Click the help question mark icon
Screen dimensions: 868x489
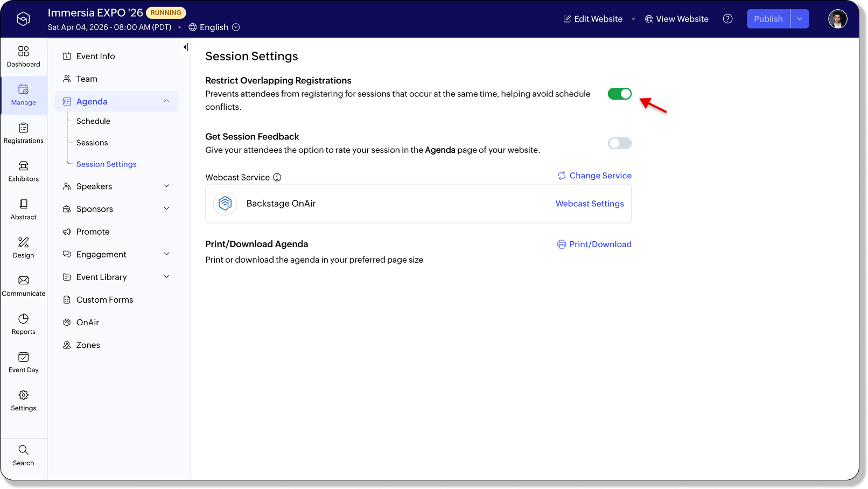(727, 19)
